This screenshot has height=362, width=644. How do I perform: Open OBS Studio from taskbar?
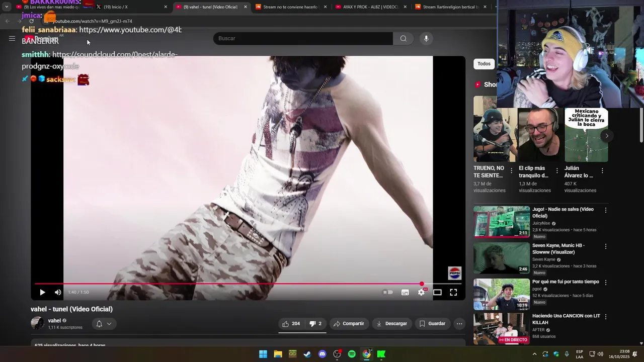(x=337, y=354)
